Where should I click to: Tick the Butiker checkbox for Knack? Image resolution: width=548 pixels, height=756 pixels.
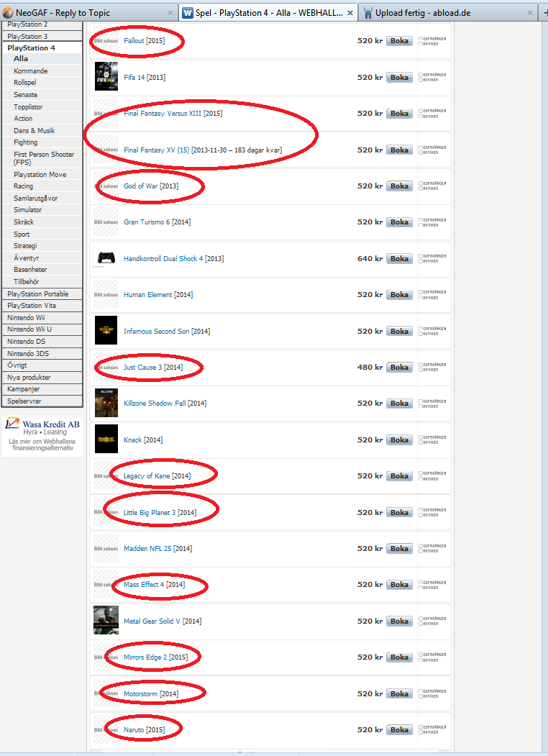(421, 442)
